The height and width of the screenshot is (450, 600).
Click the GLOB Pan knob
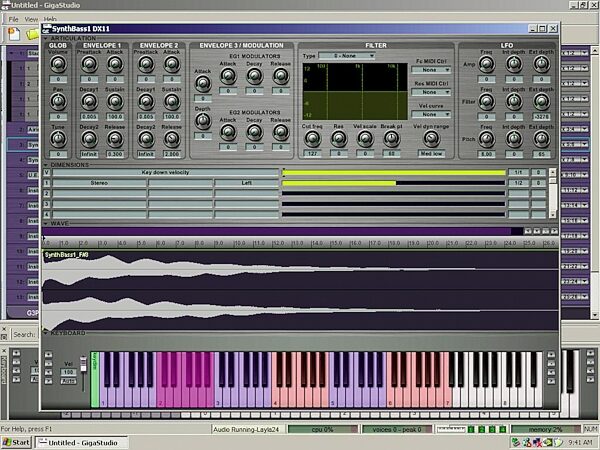58,101
